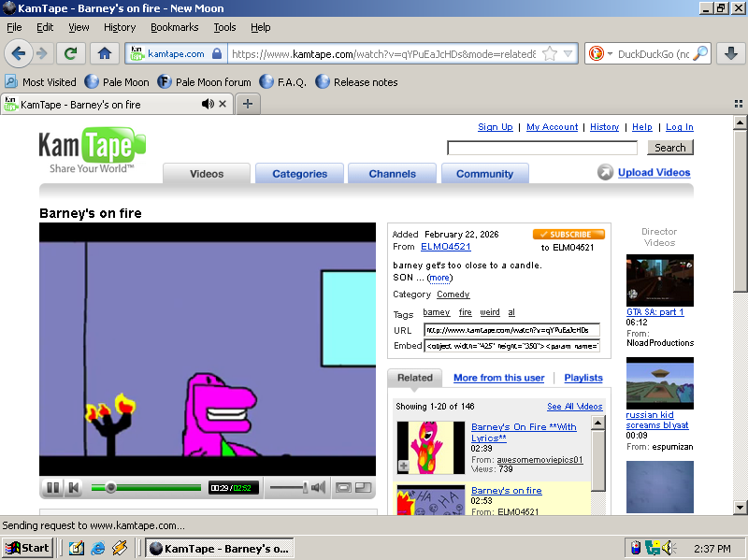Viewport: 748px width, 560px height.
Task: Bookmark this page with the star icon
Action: click(x=550, y=53)
